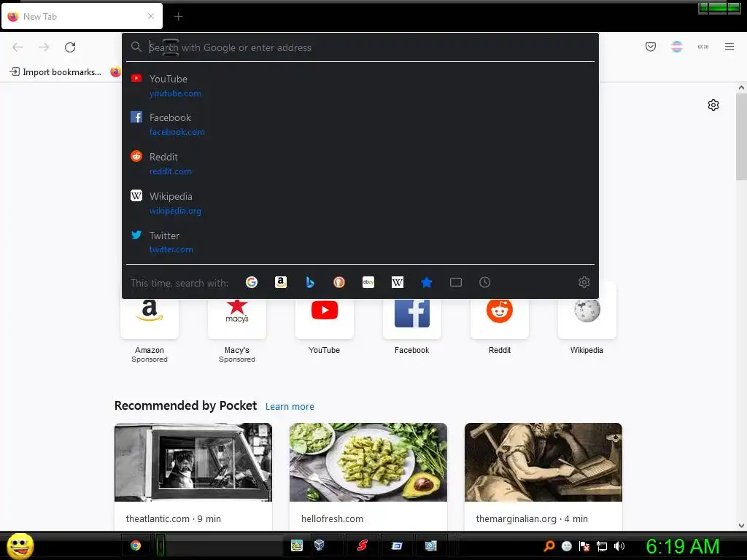Close the New Tab tab
Image resolution: width=747 pixels, height=560 pixels.
[x=151, y=16]
